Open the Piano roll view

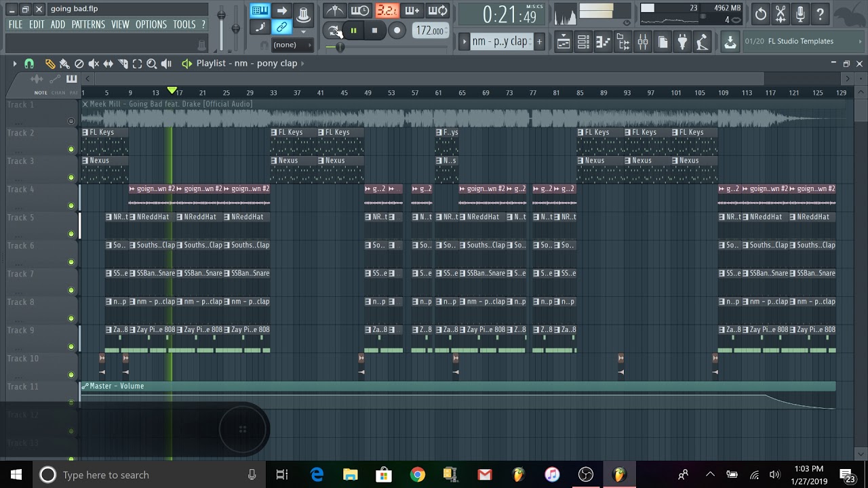(603, 42)
